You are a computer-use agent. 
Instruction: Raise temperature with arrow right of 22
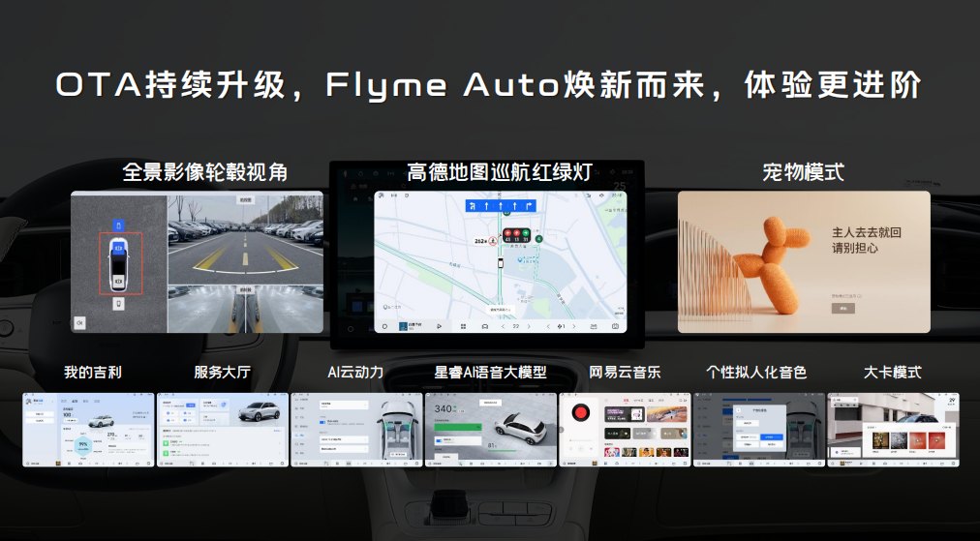coord(529,326)
